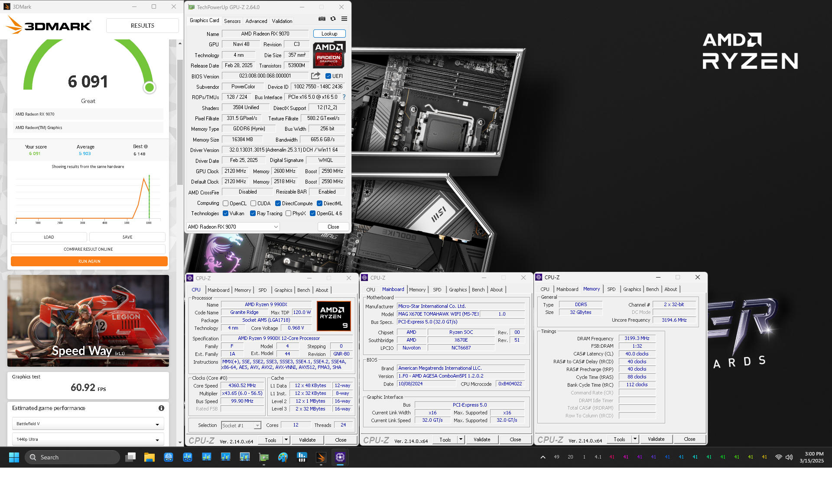832x504 pixels.
Task: Open the GPU-Z hamburger menu icon
Action: (344, 19)
